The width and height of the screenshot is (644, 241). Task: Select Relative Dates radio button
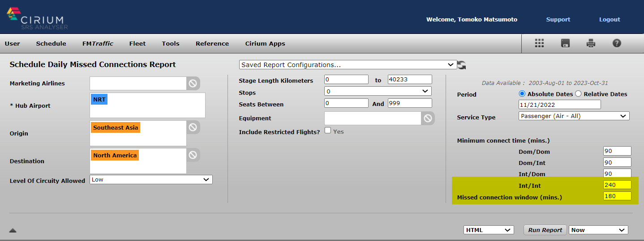tap(578, 94)
